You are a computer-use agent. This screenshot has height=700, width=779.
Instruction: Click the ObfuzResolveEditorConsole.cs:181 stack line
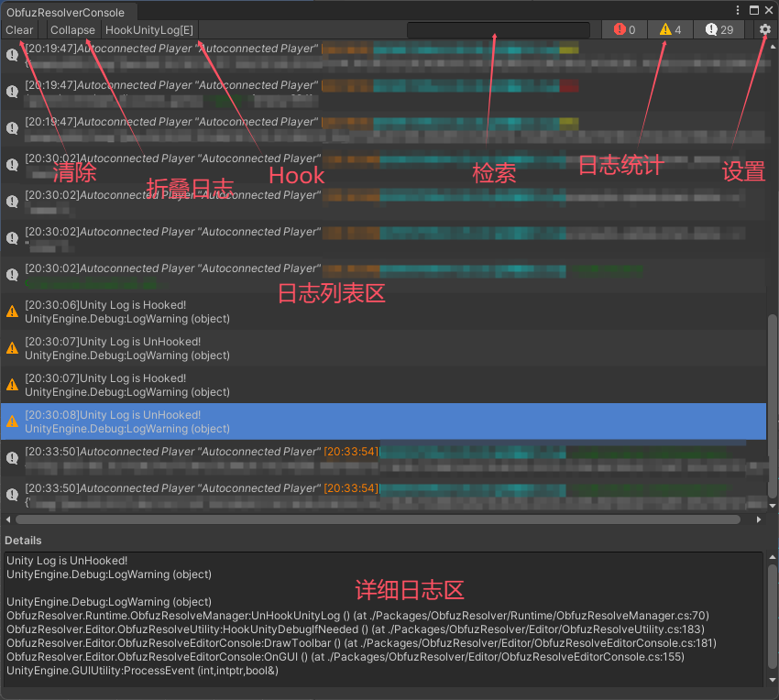point(361,643)
